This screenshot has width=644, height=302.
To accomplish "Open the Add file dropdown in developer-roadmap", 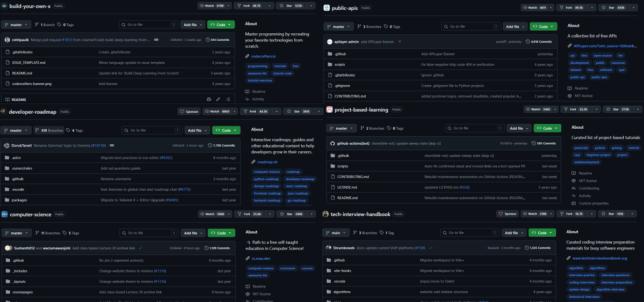I will pyautogui.click(x=197, y=130).
